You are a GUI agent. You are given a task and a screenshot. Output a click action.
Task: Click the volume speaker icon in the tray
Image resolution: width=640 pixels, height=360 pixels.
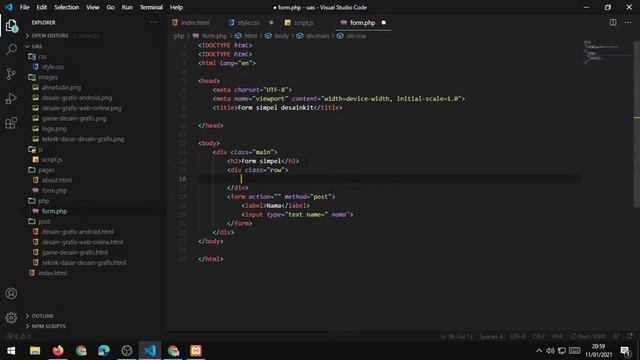(x=550, y=351)
